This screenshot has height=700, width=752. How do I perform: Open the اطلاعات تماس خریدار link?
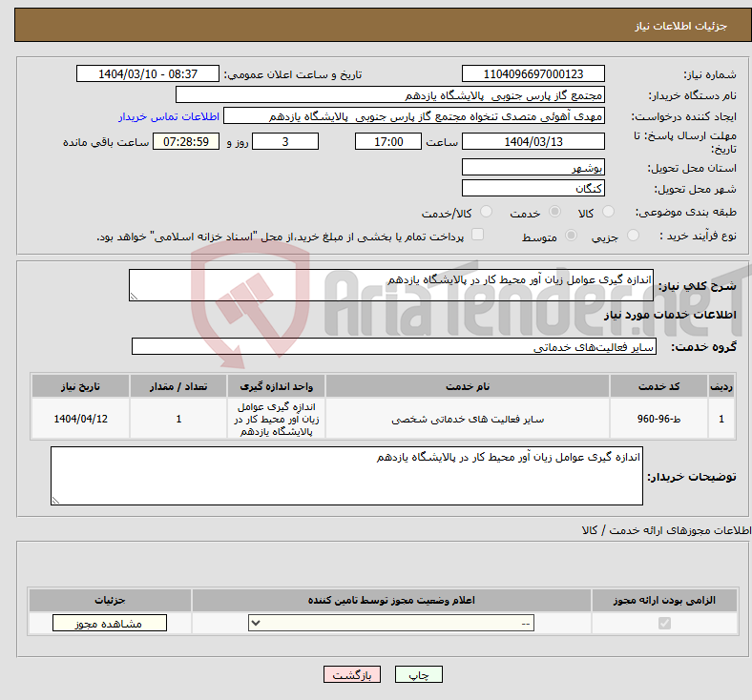click(169, 116)
